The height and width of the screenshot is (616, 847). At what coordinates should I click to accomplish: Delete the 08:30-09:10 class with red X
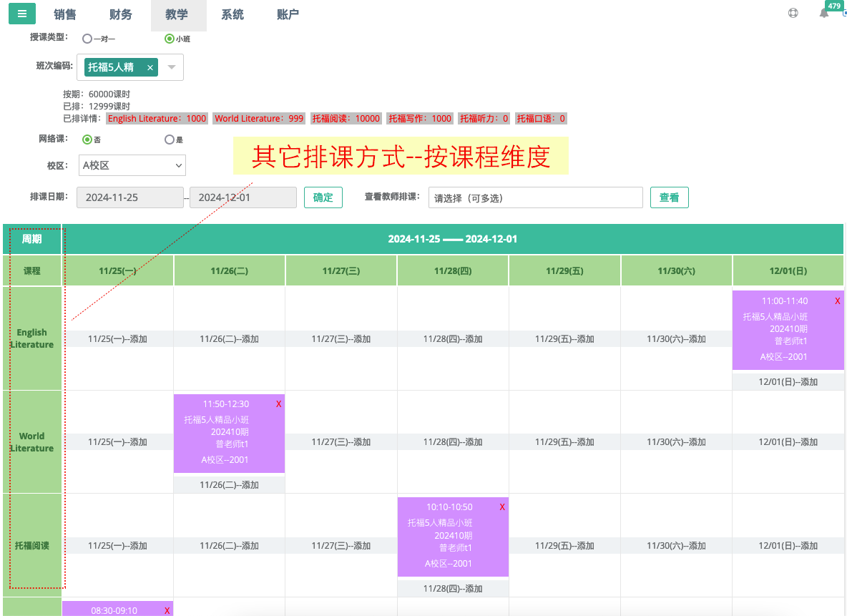167,610
